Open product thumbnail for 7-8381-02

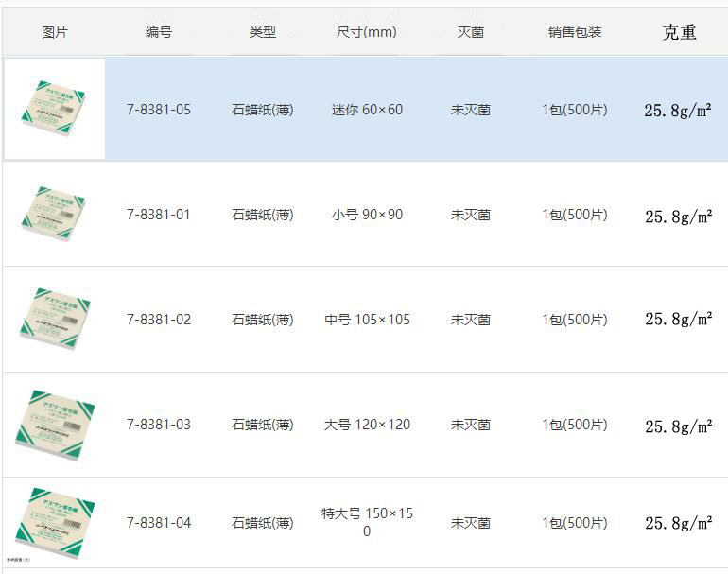[x=55, y=319]
